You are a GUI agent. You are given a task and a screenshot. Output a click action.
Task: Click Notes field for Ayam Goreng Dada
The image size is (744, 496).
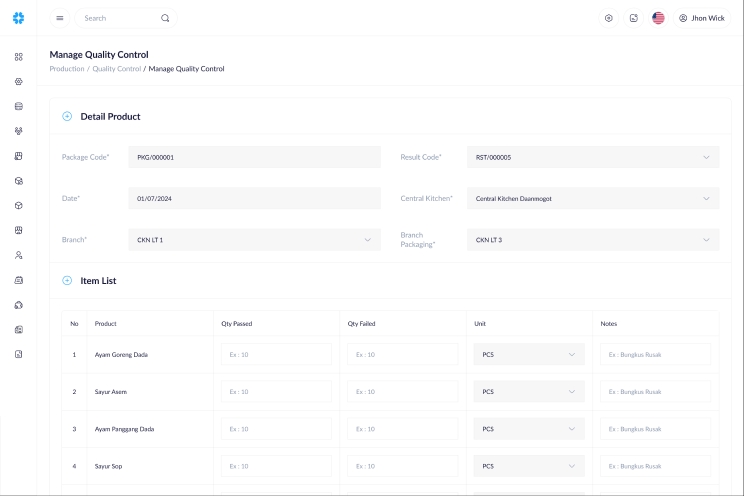656,355
